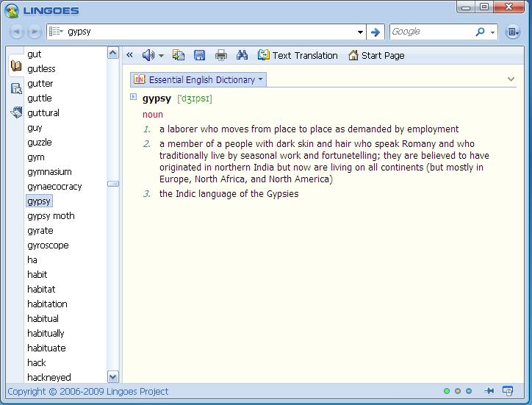The width and height of the screenshot is (532, 405).
Task: Go back with the left navigation arrow
Action: pyautogui.click(x=16, y=32)
